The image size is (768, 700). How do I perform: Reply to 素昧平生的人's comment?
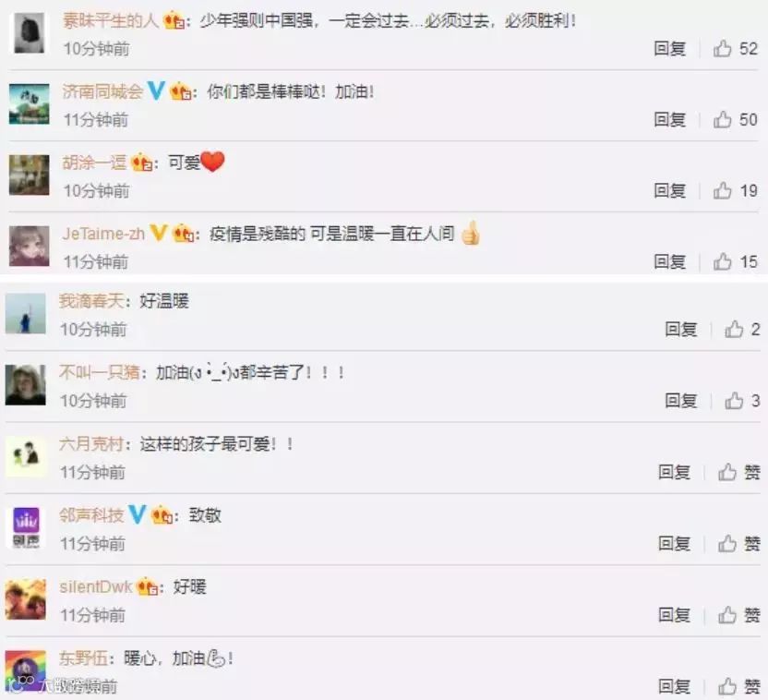tap(669, 49)
